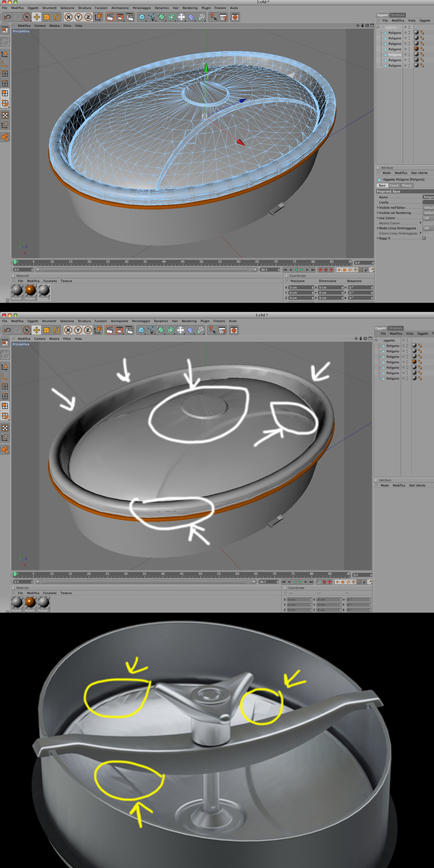Screen dimensions: 434x868
Task: Select the Scale tool in upper window
Action: (x=46, y=17)
